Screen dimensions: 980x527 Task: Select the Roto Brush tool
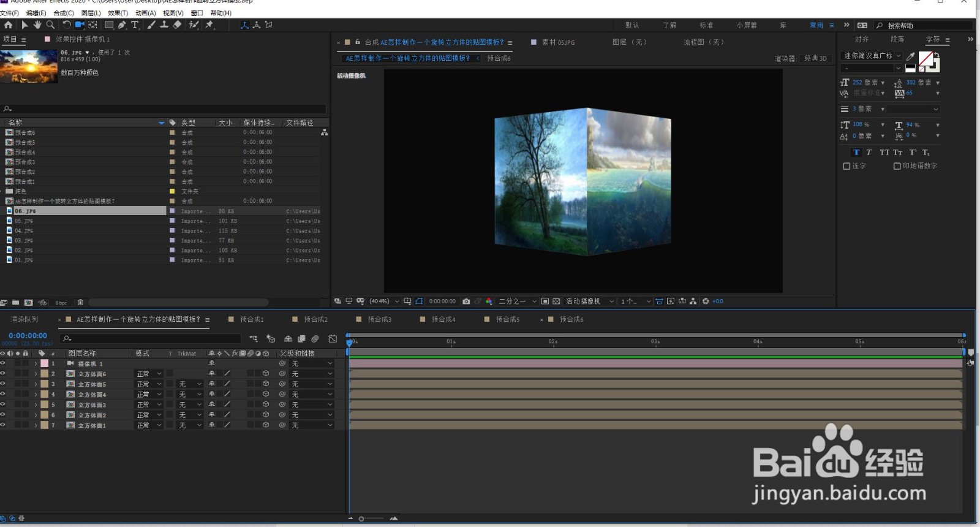[194, 25]
